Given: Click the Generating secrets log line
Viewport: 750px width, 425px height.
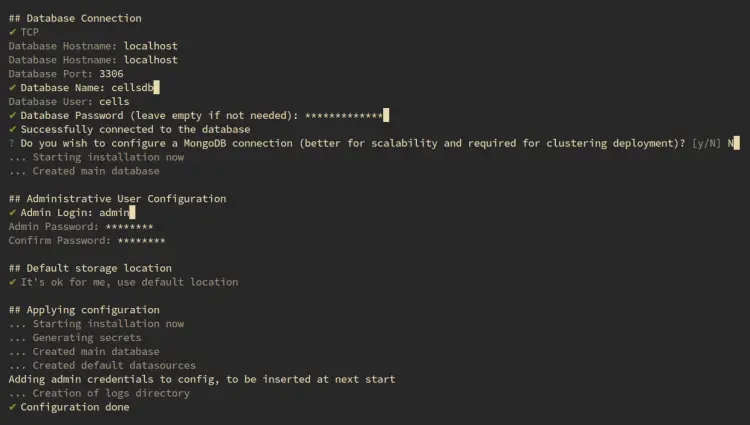Looking at the screenshot, I should click(x=75, y=338).
